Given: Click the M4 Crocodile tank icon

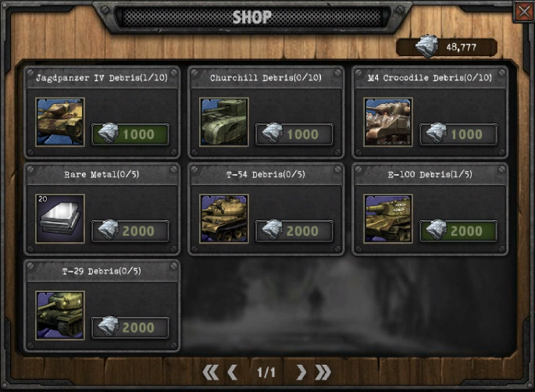Looking at the screenshot, I should (388, 122).
